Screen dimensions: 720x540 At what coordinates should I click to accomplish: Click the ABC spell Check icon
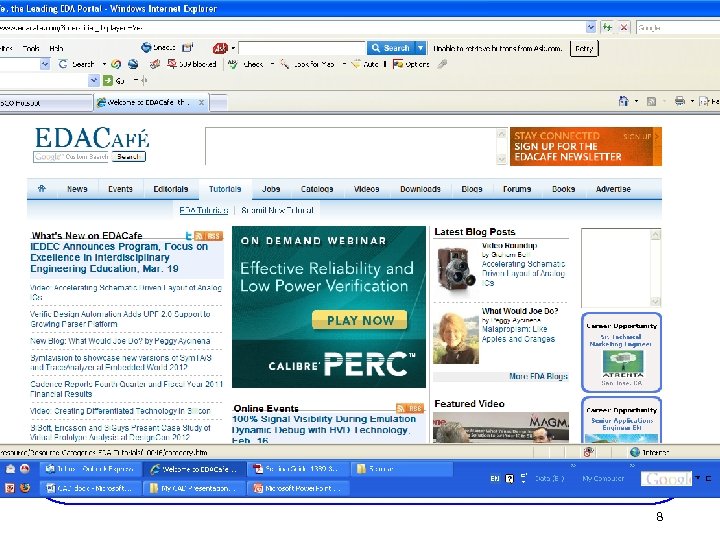point(233,64)
